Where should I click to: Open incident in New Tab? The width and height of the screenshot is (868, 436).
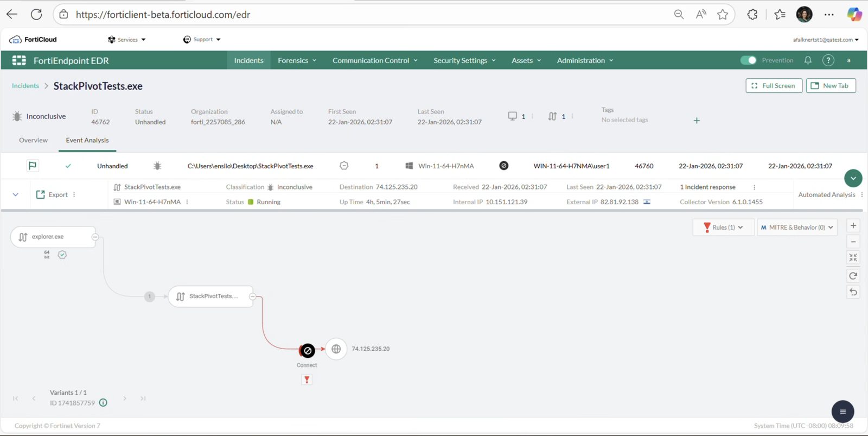pyautogui.click(x=831, y=86)
